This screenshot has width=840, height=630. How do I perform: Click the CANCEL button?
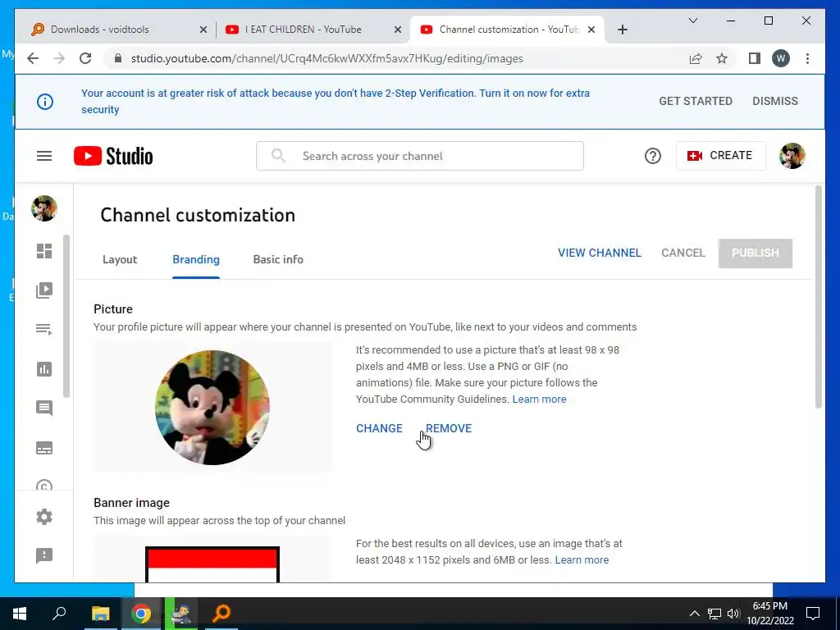pyautogui.click(x=683, y=253)
